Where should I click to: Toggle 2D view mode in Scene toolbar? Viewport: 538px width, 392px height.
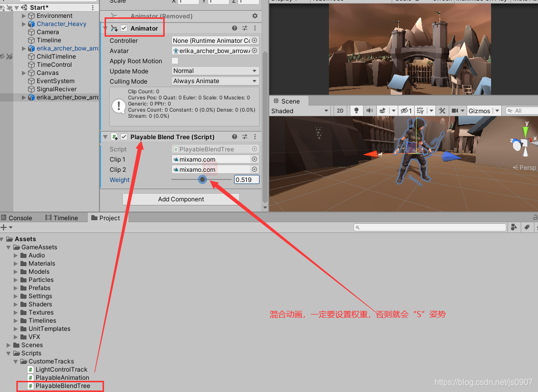pyautogui.click(x=340, y=111)
